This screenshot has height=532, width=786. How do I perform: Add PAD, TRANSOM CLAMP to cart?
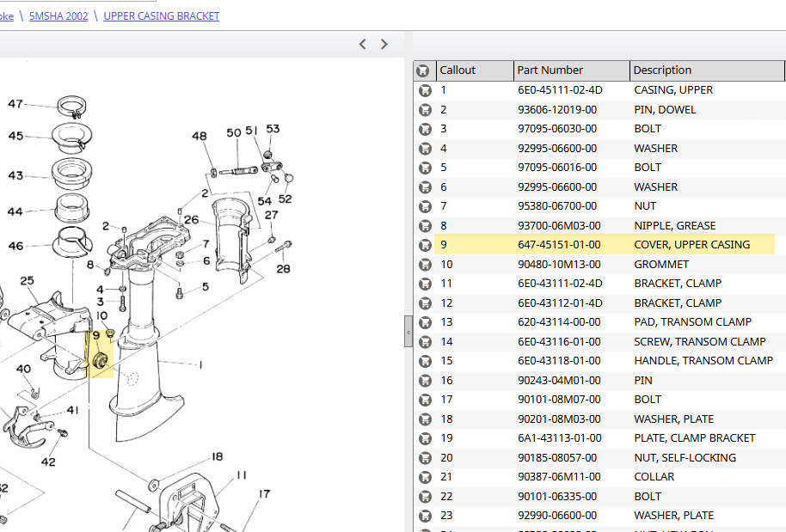click(x=425, y=322)
